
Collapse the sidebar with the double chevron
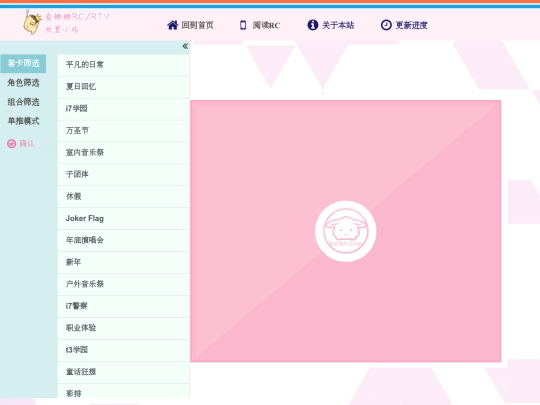click(185, 46)
